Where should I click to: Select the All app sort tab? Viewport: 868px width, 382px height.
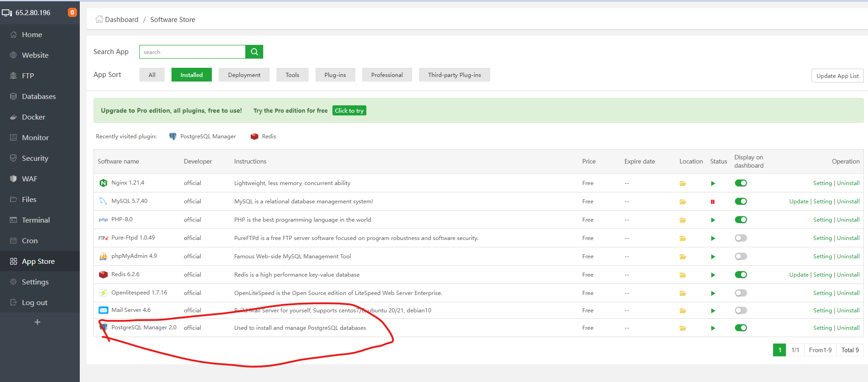[x=152, y=75]
